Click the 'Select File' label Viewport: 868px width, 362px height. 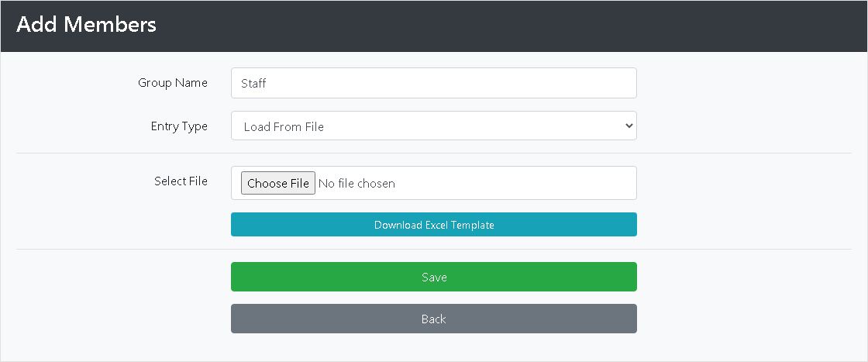(x=181, y=181)
